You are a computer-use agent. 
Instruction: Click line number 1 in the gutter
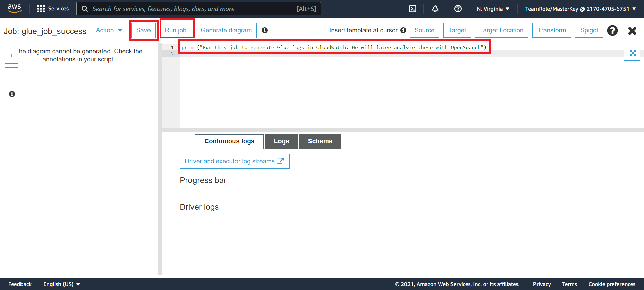tap(172, 47)
